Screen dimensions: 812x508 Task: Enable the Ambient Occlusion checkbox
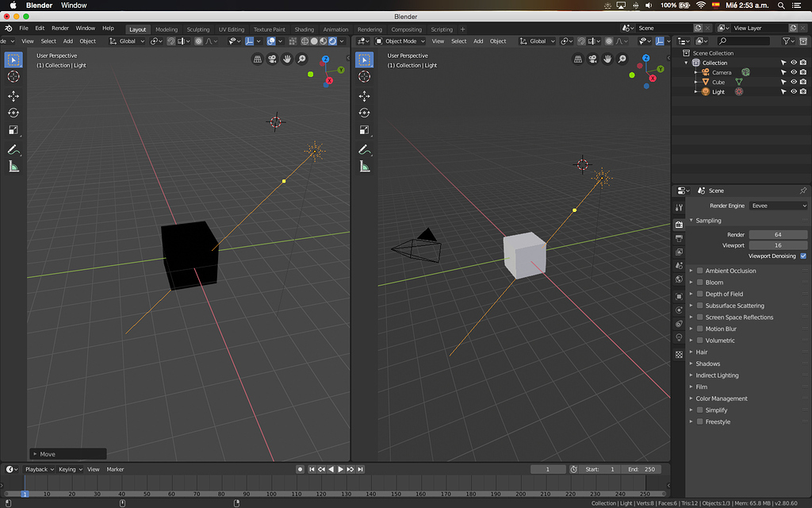pyautogui.click(x=699, y=271)
